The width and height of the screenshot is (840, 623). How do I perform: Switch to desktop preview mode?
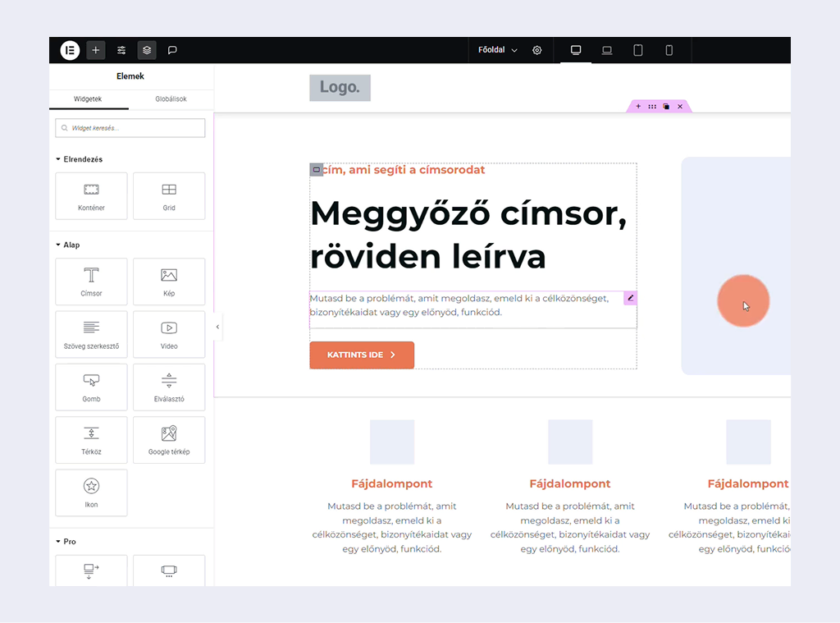point(576,50)
